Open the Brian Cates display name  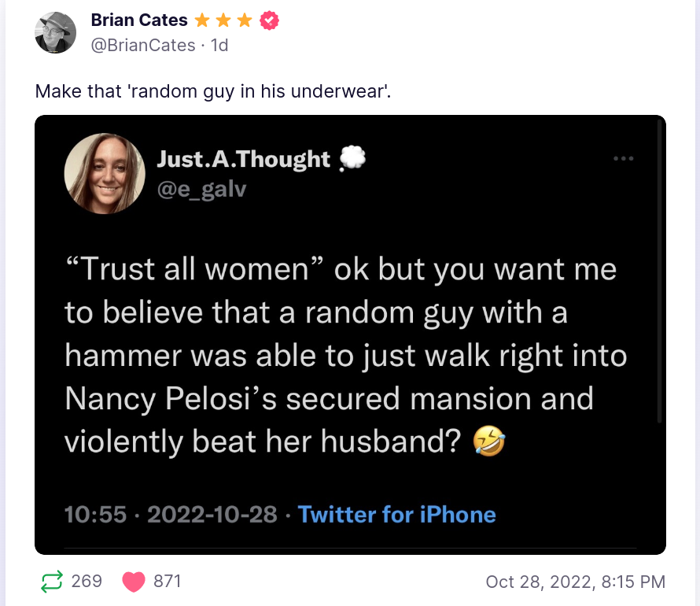click(139, 20)
